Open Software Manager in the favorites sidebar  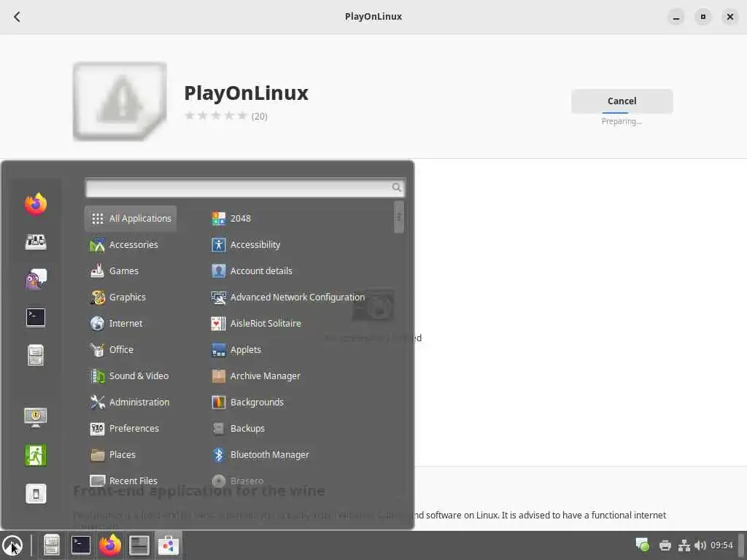tap(36, 242)
